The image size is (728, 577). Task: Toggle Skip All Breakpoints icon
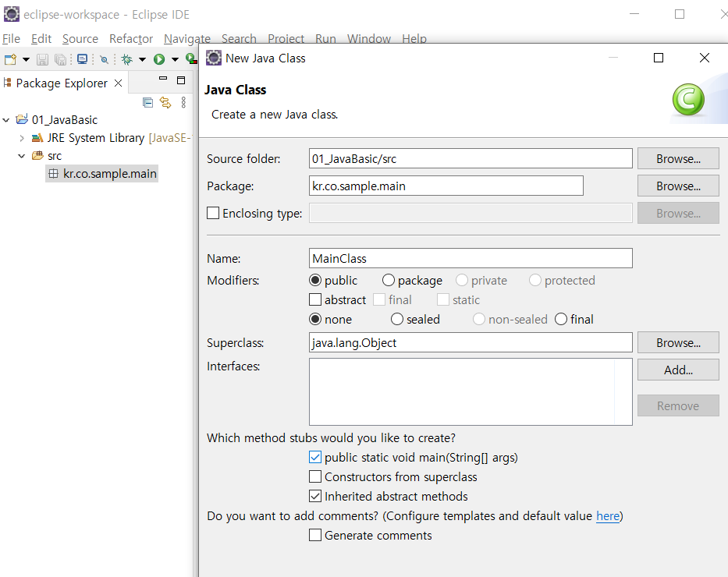pyautogui.click(x=105, y=59)
